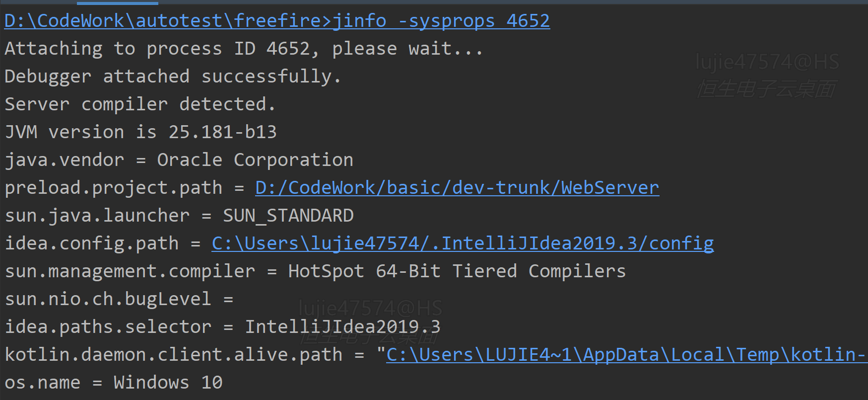The width and height of the screenshot is (868, 400).
Task: Click the IntelliJIdea2019.3 selector value
Action: [x=342, y=327]
